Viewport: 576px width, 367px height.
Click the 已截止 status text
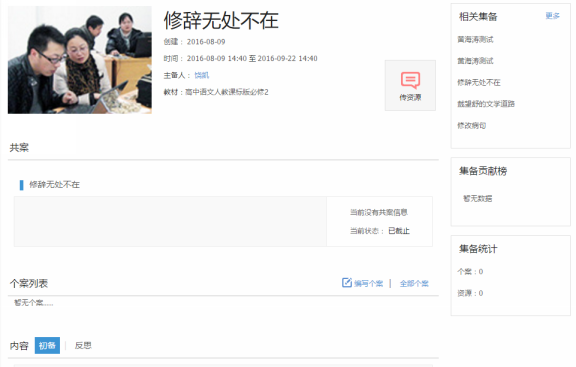[399, 231]
